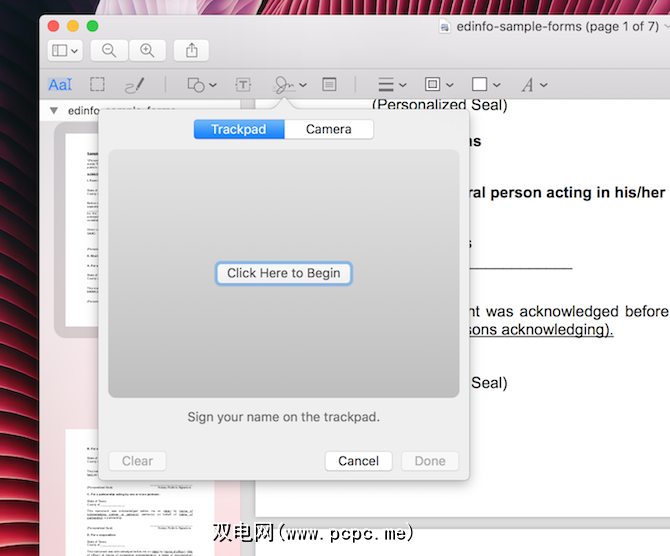
Task: Click the Clear button
Action: click(x=137, y=461)
